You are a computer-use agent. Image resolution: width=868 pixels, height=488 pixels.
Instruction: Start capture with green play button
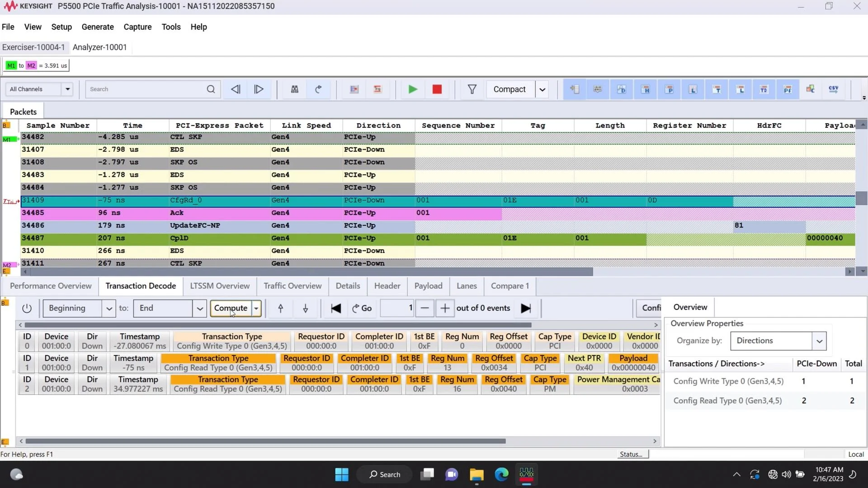(x=412, y=89)
